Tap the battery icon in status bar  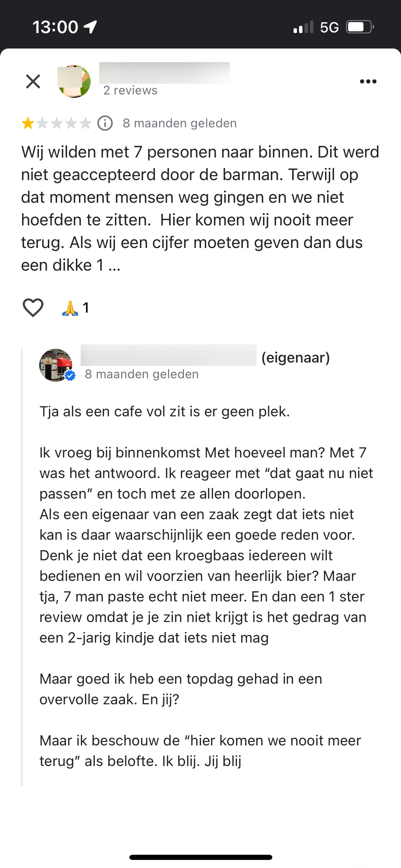tap(360, 27)
